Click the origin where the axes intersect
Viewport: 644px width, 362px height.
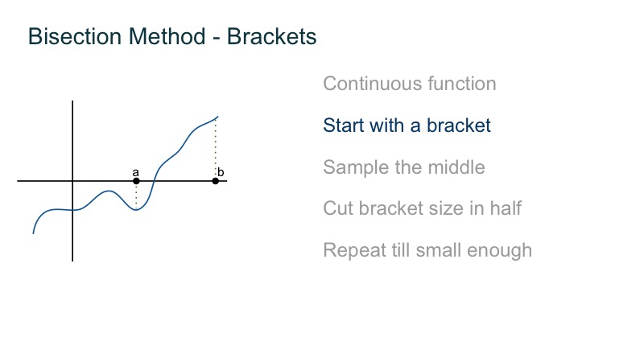pyautogui.click(x=72, y=181)
